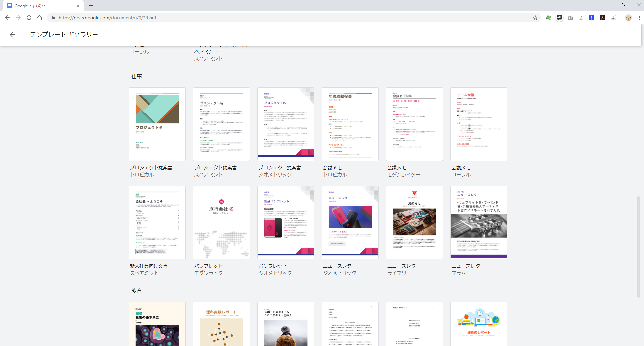Open ニュースレター プラム template
This screenshot has width=644, height=346.
(x=479, y=223)
